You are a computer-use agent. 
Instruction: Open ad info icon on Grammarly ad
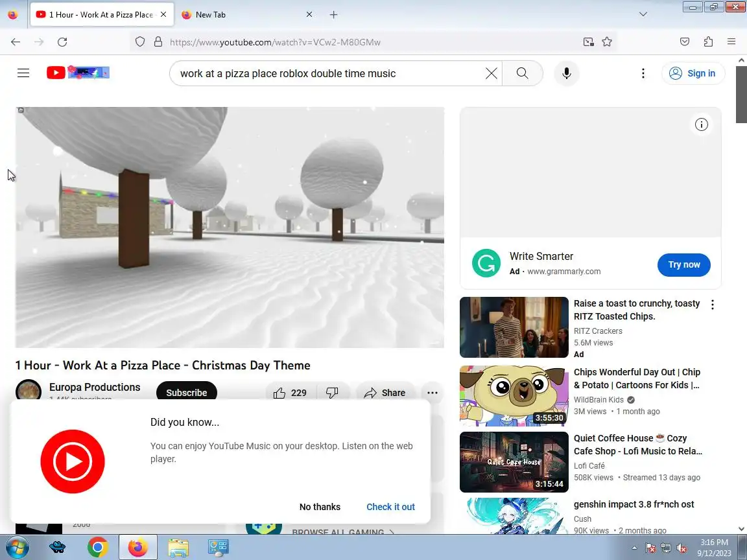(701, 124)
